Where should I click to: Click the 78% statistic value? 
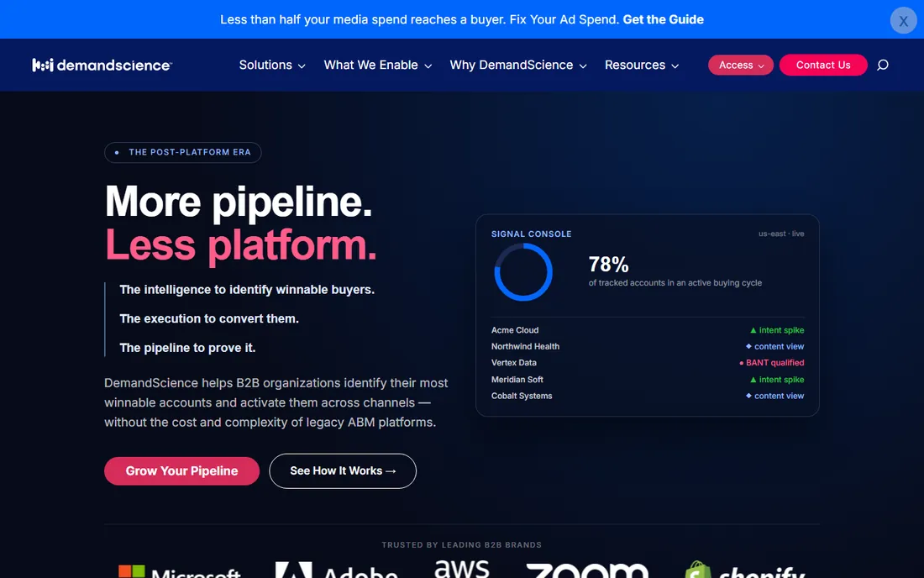tap(608, 265)
